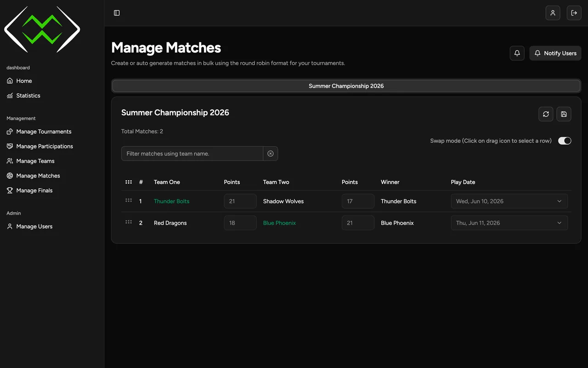Viewport: 588px width, 368px height.
Task: Toggle the sidebar panel icon
Action: [117, 13]
